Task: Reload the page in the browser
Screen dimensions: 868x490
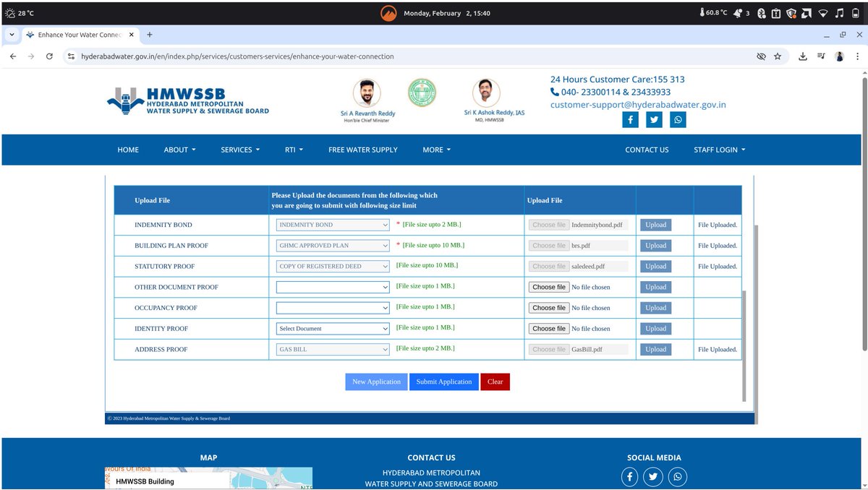Action: click(49, 56)
